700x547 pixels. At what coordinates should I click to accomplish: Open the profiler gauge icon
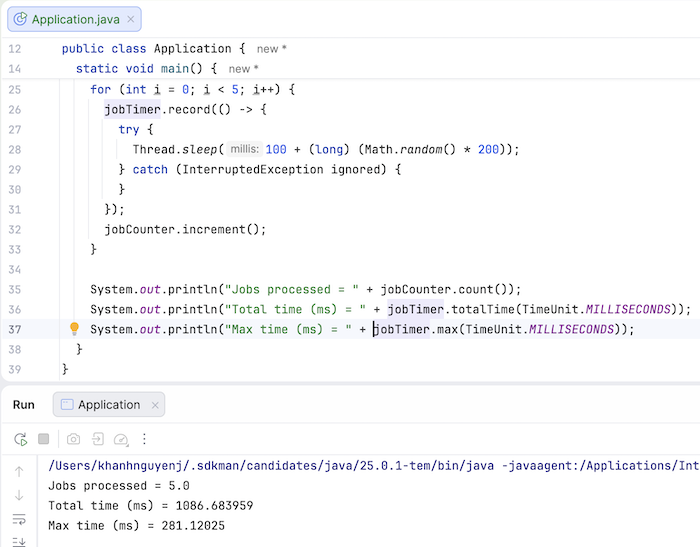122,439
